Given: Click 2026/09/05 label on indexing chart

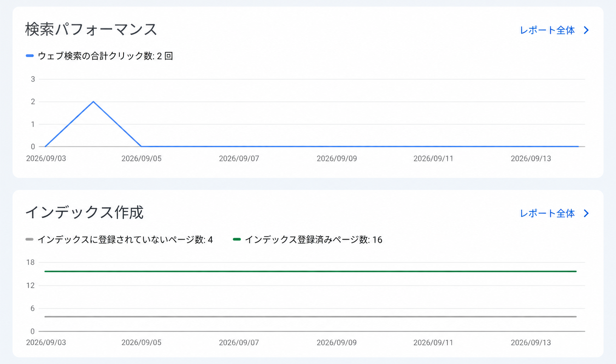Looking at the screenshot, I should click(x=141, y=342).
